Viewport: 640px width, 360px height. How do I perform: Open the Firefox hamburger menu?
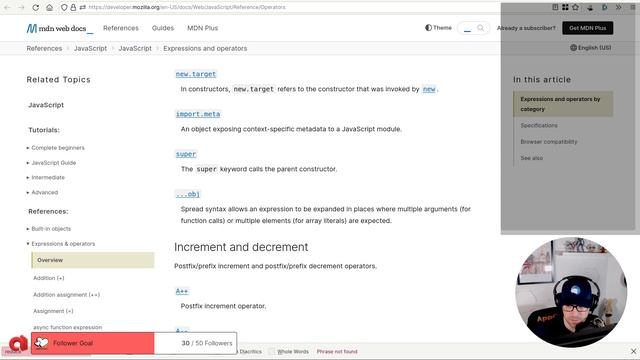click(633, 7)
